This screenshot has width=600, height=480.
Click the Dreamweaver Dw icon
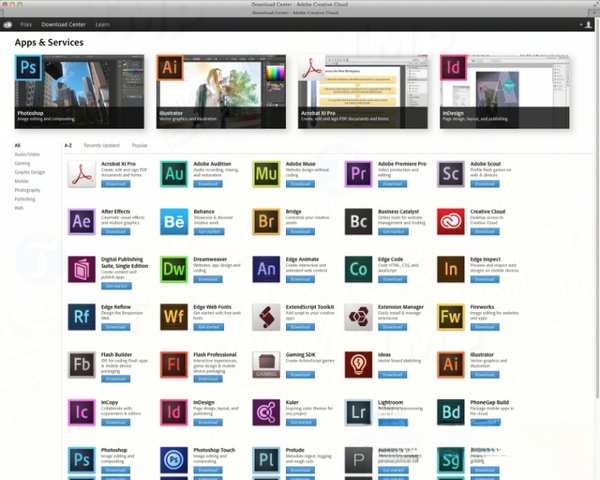174,269
